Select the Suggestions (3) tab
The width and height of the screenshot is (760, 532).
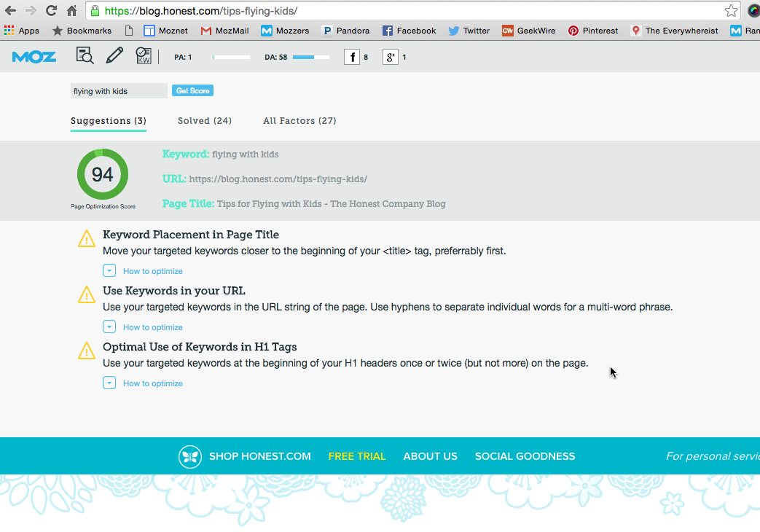tap(109, 121)
